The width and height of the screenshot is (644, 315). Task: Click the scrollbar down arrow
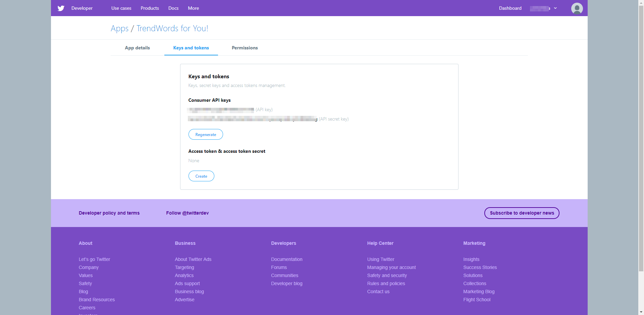point(641,312)
